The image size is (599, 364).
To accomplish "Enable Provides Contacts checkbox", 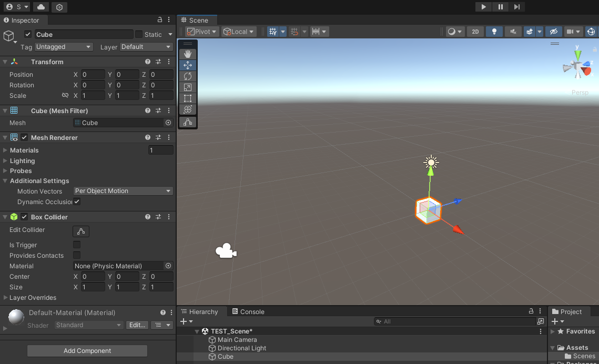I will coord(77,255).
